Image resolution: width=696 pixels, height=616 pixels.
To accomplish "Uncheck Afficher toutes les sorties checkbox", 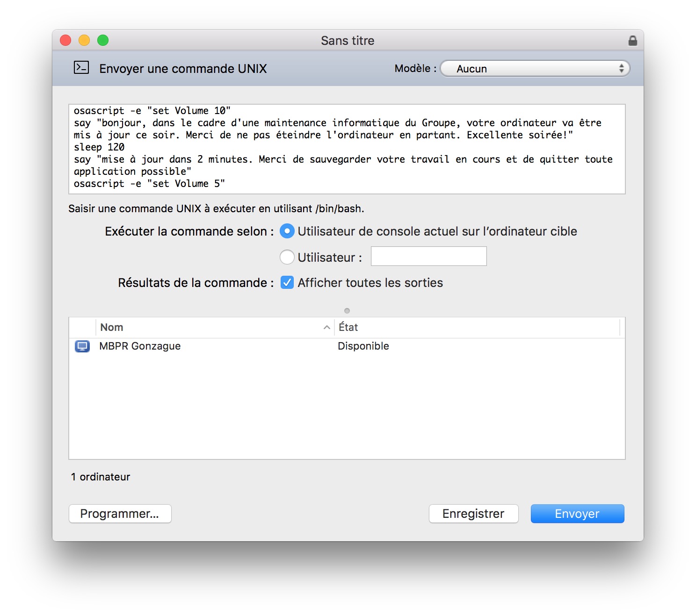I will pos(287,283).
